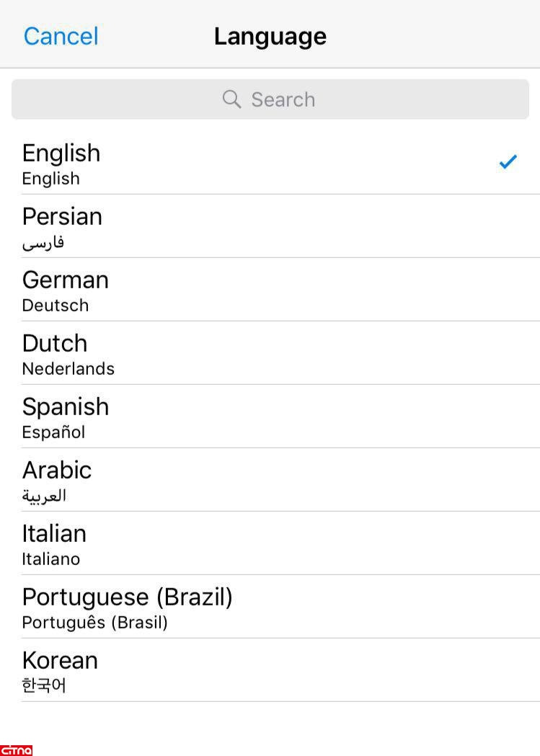Screen dimensions: 540x756
Task: Tap the Deutsch native name subtitle
Action: click(56, 306)
